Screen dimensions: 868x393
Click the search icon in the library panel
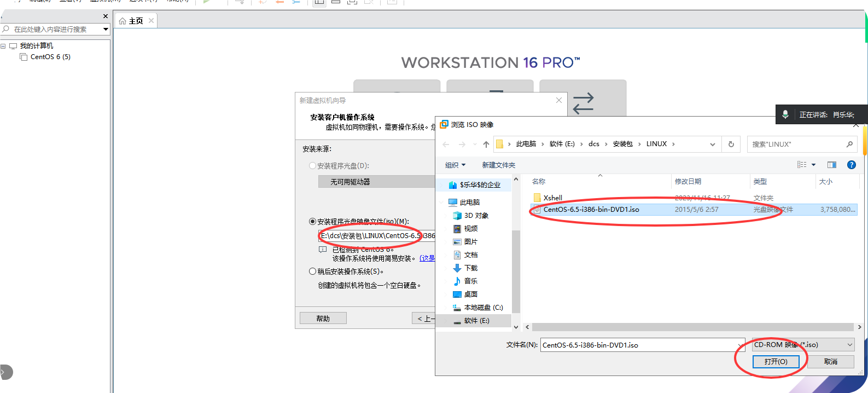click(6, 29)
